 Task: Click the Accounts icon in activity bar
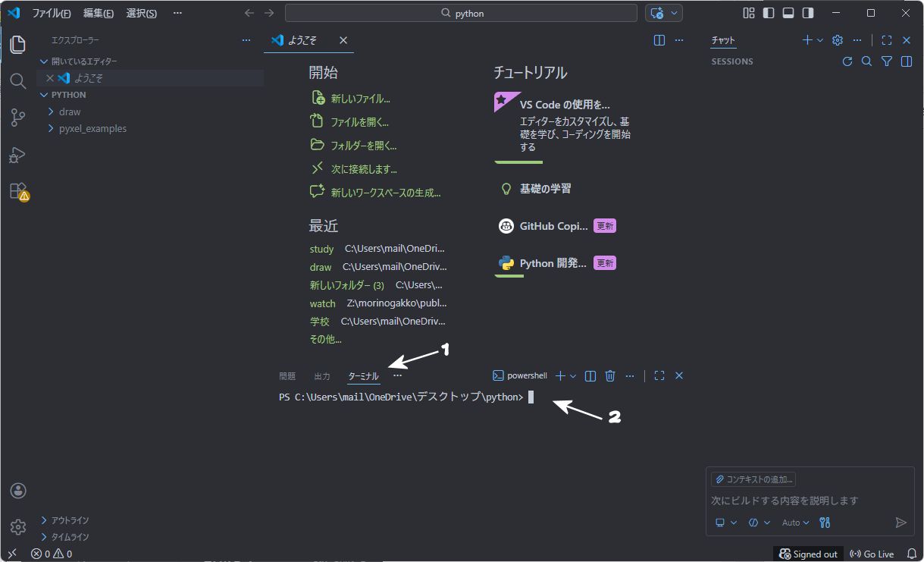point(18,491)
